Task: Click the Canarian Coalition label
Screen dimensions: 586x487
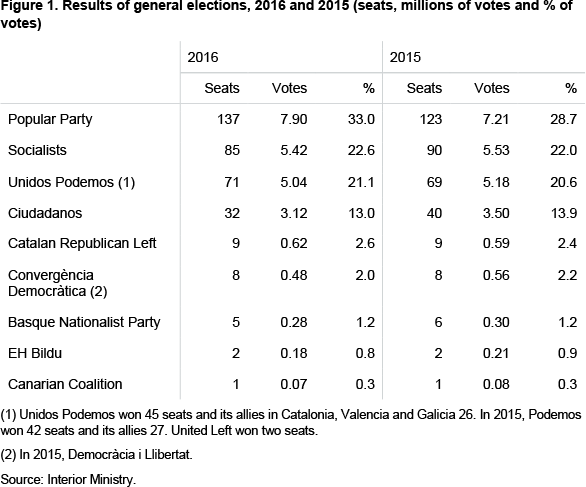Action: click(x=65, y=384)
